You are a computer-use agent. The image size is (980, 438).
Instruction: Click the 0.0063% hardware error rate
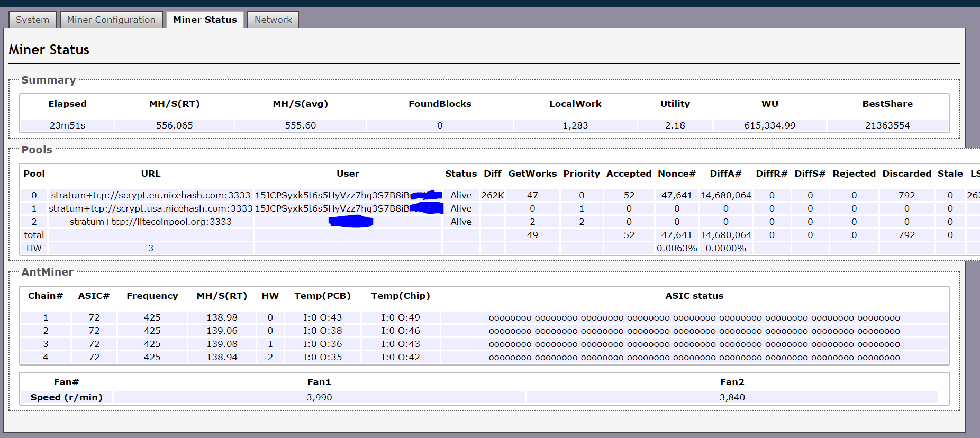(676, 248)
